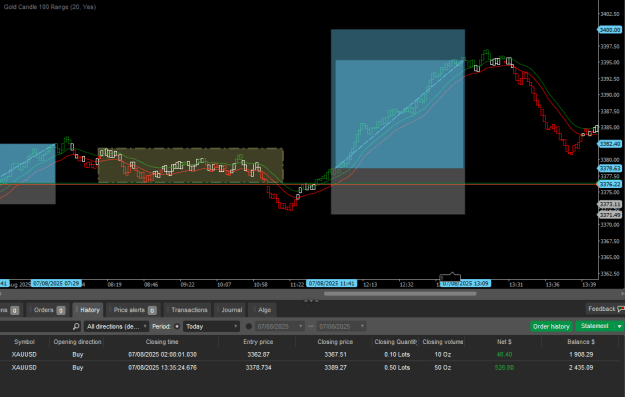The height and width of the screenshot is (397, 625).
Task: Click the Balance $ column header
Action: point(581,342)
